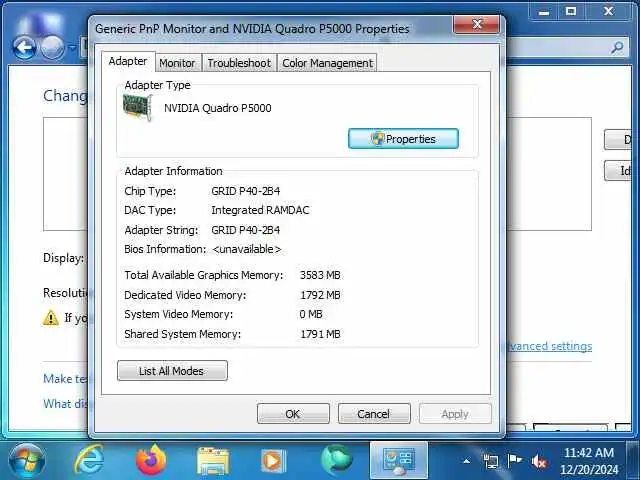Open Firefox from the taskbar
The height and width of the screenshot is (480, 640).
151,460
